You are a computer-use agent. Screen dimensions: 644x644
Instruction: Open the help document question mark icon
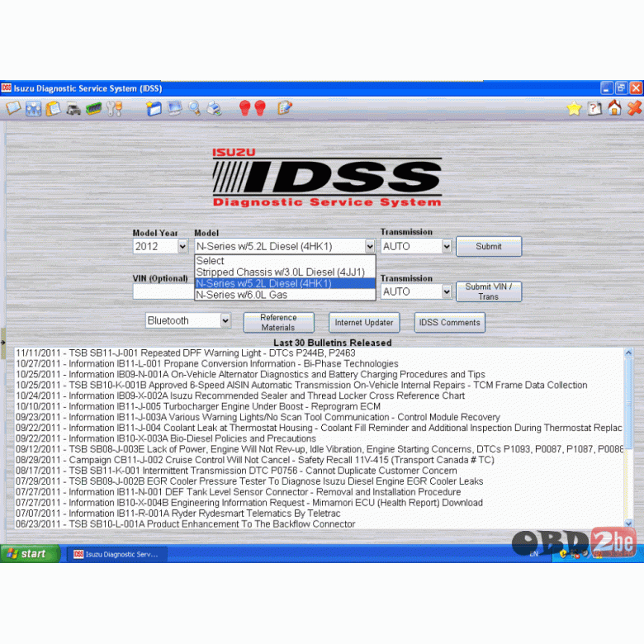[x=594, y=109]
